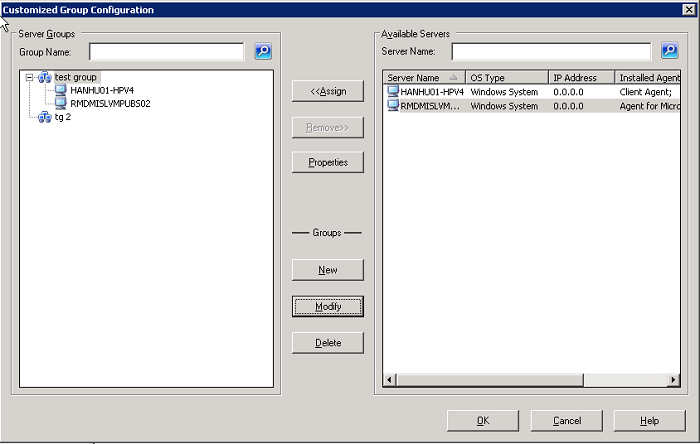Click computer icon beside HANHU01-HPV4 in tree

tap(60, 90)
